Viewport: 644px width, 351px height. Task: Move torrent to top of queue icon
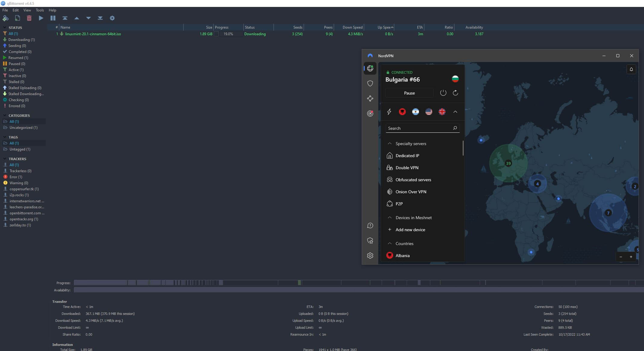[x=65, y=18]
